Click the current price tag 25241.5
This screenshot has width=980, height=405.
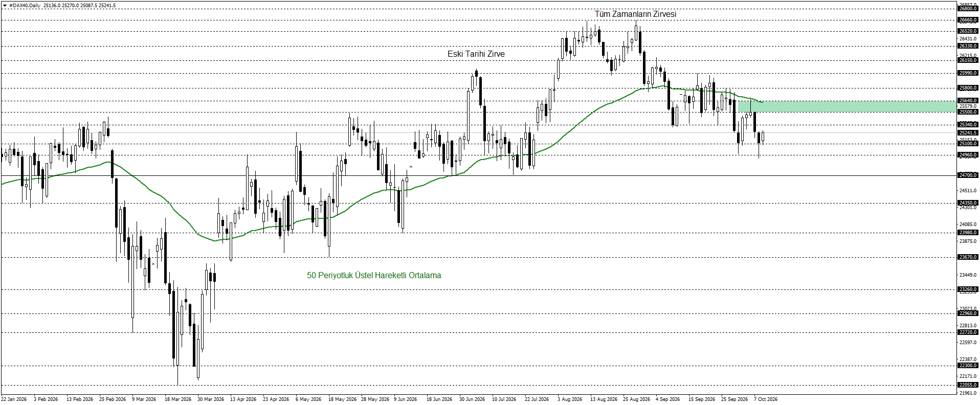coord(968,133)
